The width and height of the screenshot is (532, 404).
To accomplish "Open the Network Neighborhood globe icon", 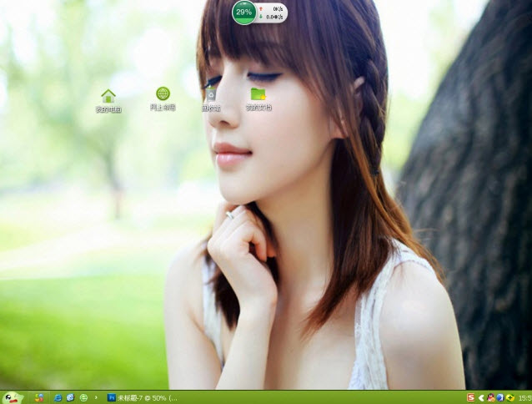I will (163, 98).
